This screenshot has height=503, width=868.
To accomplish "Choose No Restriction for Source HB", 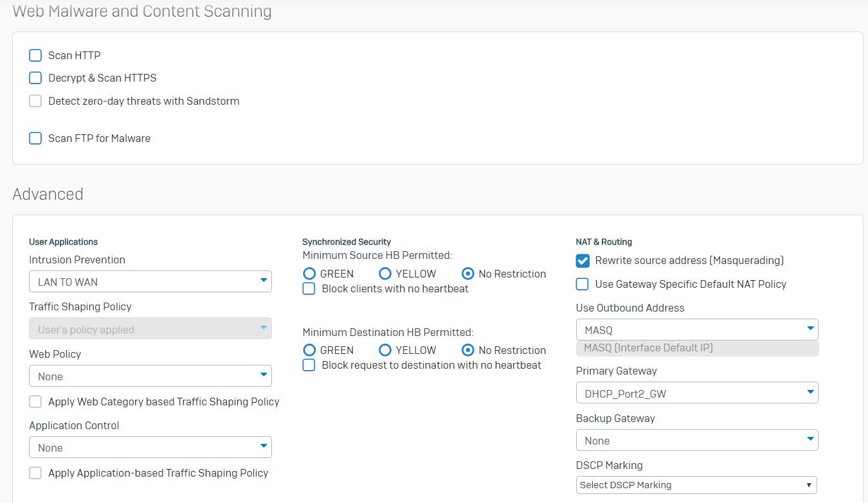I will (468, 274).
